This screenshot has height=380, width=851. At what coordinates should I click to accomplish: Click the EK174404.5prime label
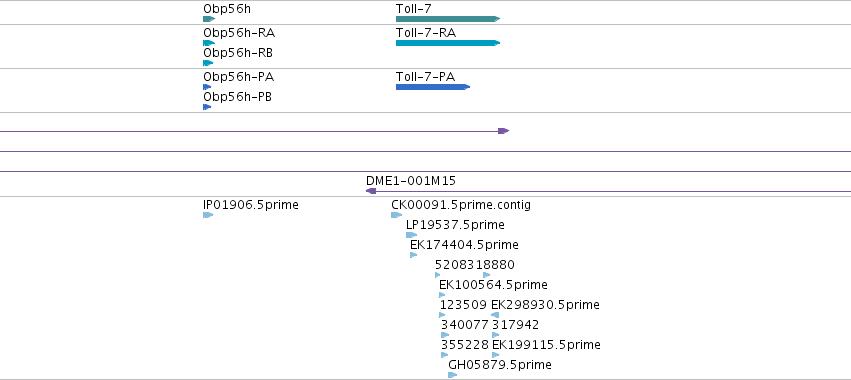(464, 245)
